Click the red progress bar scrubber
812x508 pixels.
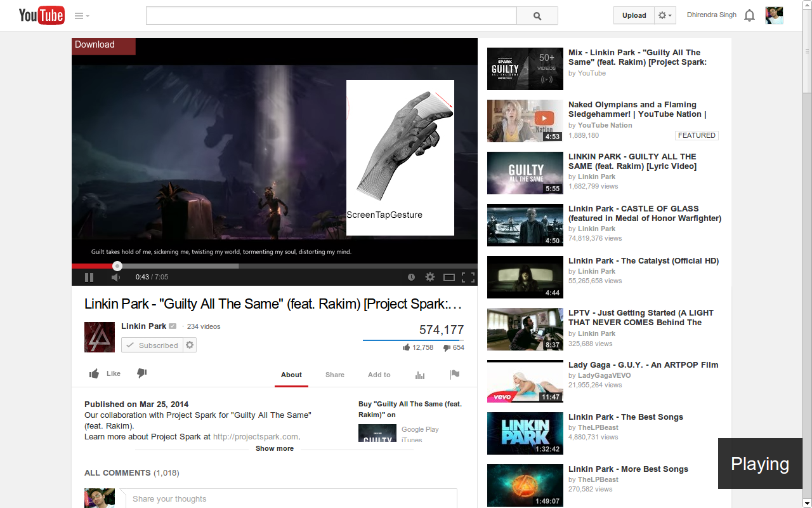117,266
